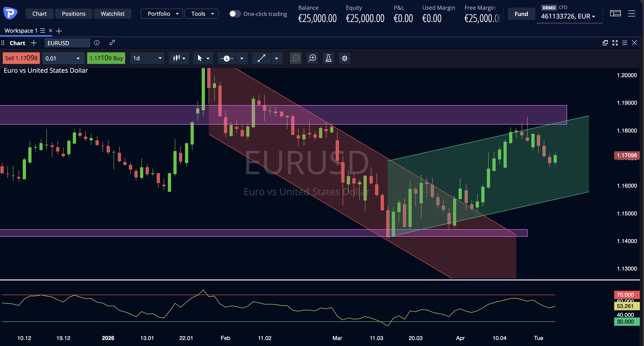
Task: Click the layout panel icon
Action: click(615, 13)
